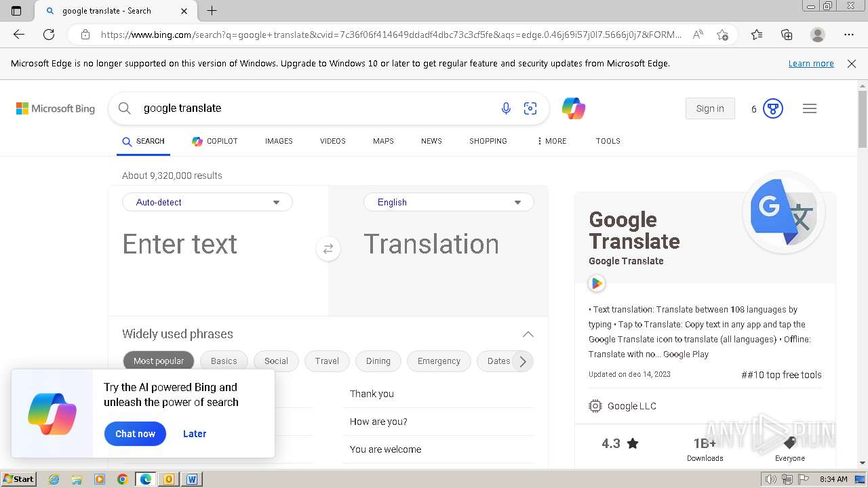Select the phrase Thank you
Viewport: 868px width, 488px height.
coord(372,394)
